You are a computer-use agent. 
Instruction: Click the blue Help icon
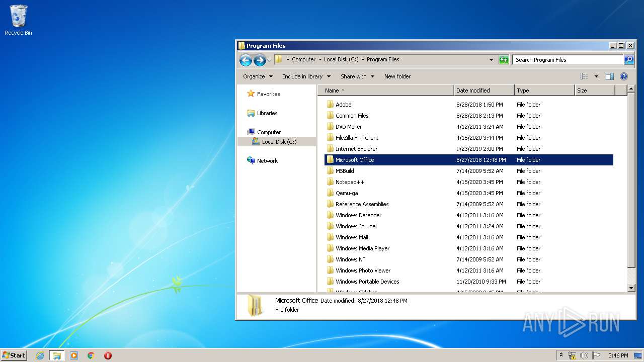(x=624, y=76)
